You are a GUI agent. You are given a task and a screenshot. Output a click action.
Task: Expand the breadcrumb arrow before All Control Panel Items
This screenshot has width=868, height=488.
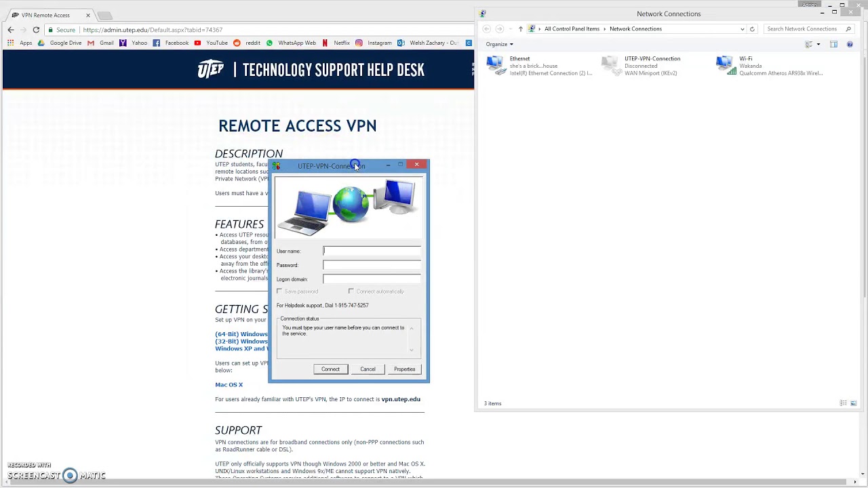[540, 28]
